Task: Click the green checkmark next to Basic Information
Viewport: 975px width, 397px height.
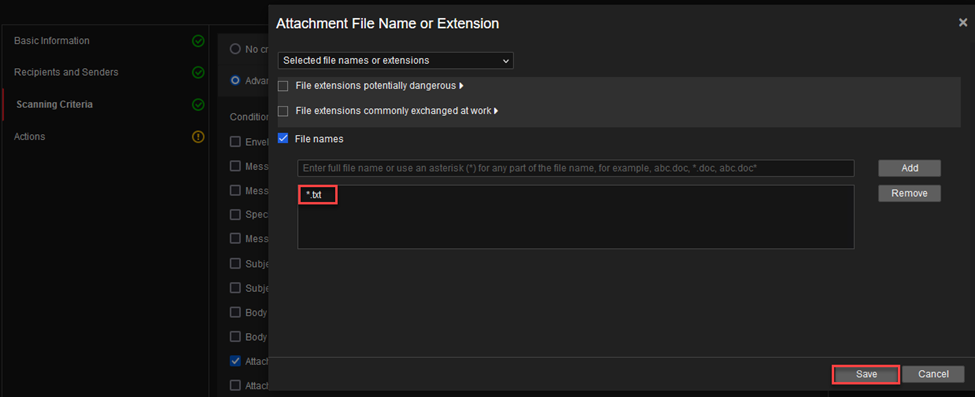Action: pos(198,41)
